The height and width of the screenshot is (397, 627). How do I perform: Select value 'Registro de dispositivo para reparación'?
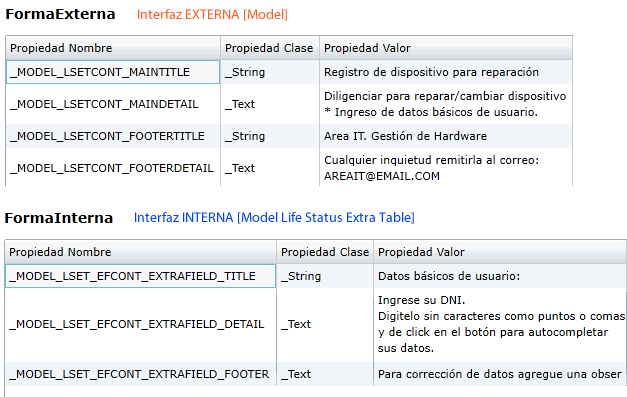431,72
